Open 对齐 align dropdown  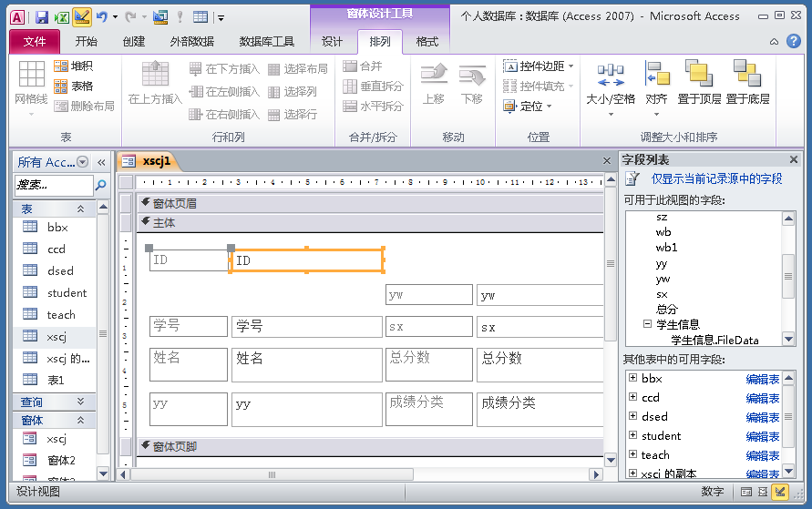[656, 88]
